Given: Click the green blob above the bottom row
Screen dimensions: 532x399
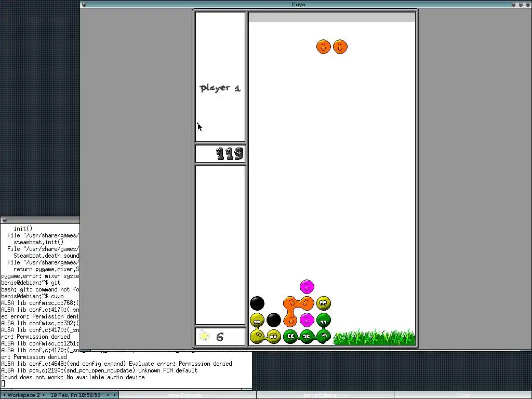Looking at the screenshot, I should [324, 320].
